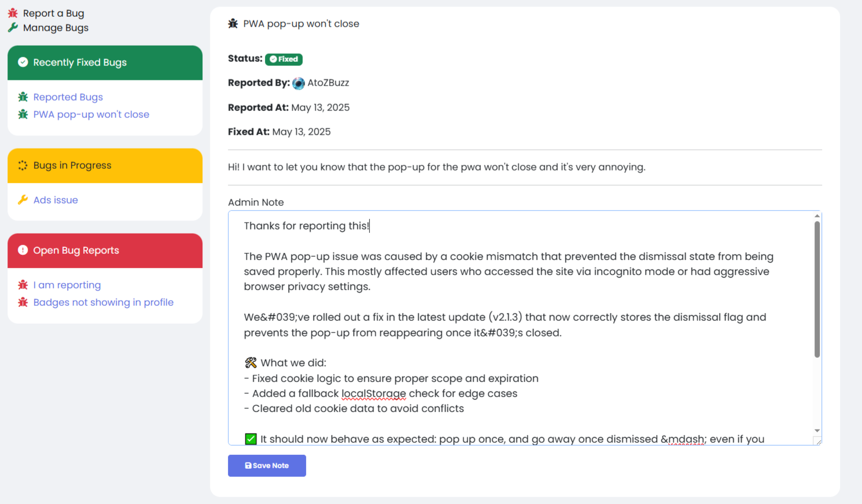
Task: Click the spinner icon in Bugs in Progress header
Action: coord(23,165)
